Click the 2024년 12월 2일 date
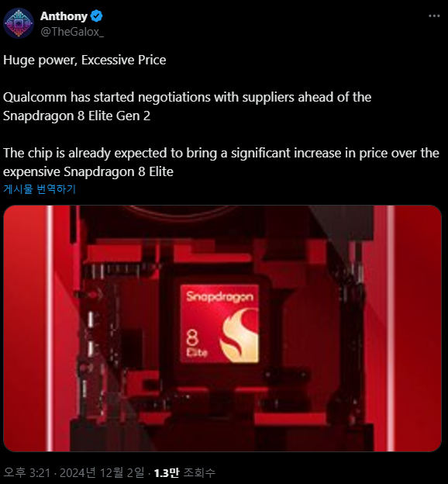This screenshot has height=484, width=448. (102, 472)
